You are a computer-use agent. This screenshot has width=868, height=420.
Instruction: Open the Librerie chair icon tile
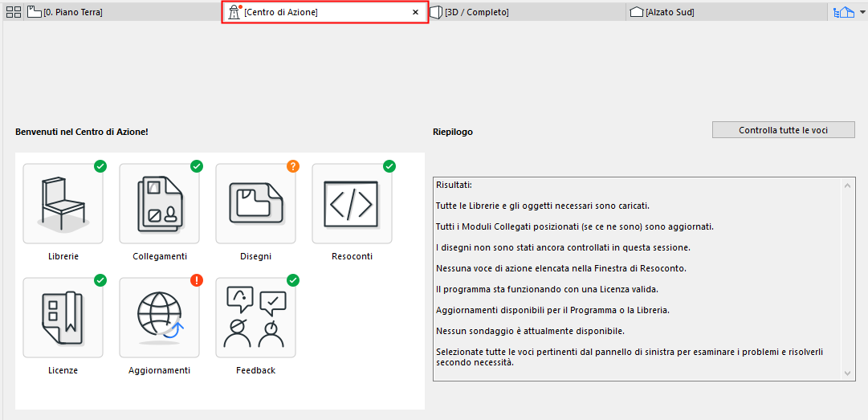point(63,204)
